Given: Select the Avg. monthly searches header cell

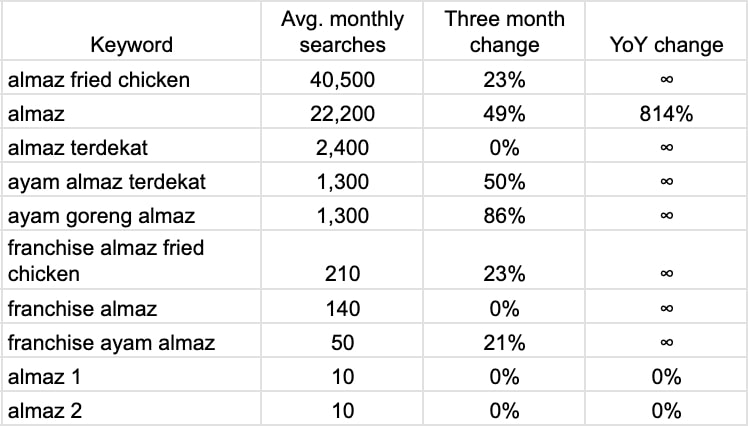Looking at the screenshot, I should pos(343,32).
